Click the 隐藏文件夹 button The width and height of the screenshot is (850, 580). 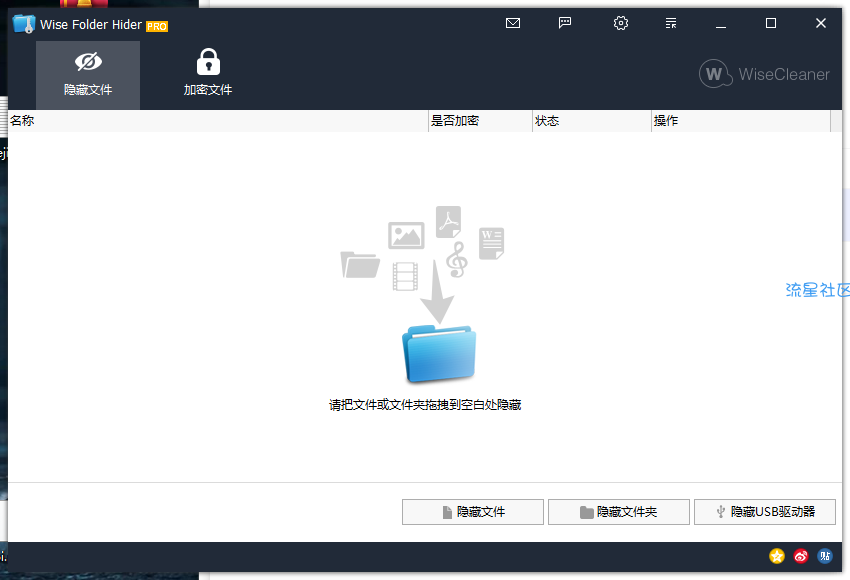click(x=619, y=512)
